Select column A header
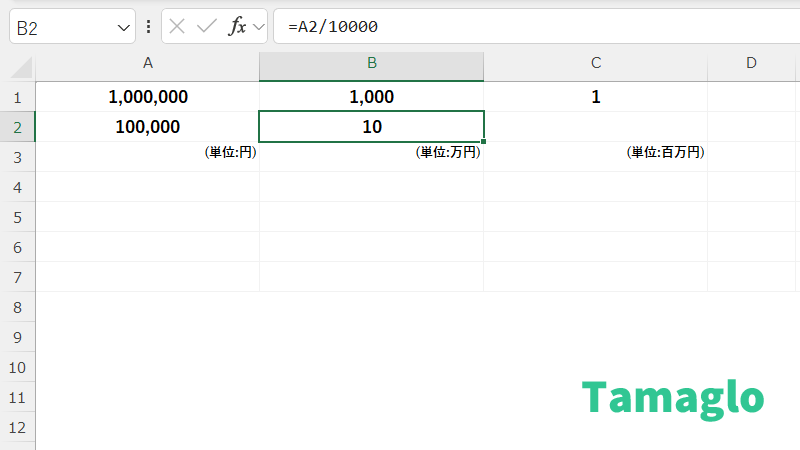The height and width of the screenshot is (450, 800). coord(148,63)
